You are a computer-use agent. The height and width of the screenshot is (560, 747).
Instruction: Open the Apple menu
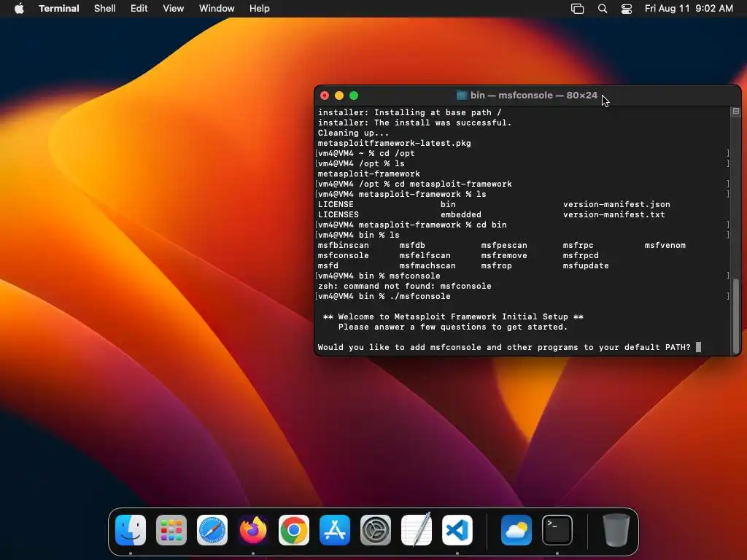coord(19,9)
